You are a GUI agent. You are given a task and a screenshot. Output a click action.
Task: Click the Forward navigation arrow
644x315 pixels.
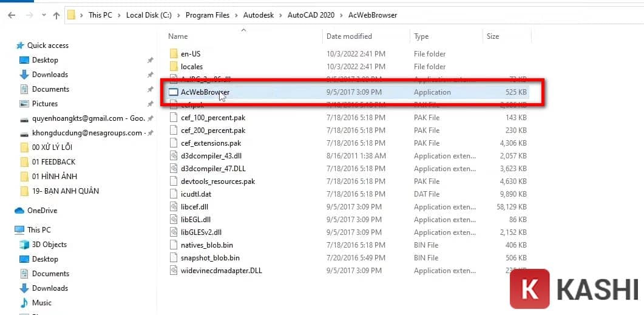tap(29, 16)
